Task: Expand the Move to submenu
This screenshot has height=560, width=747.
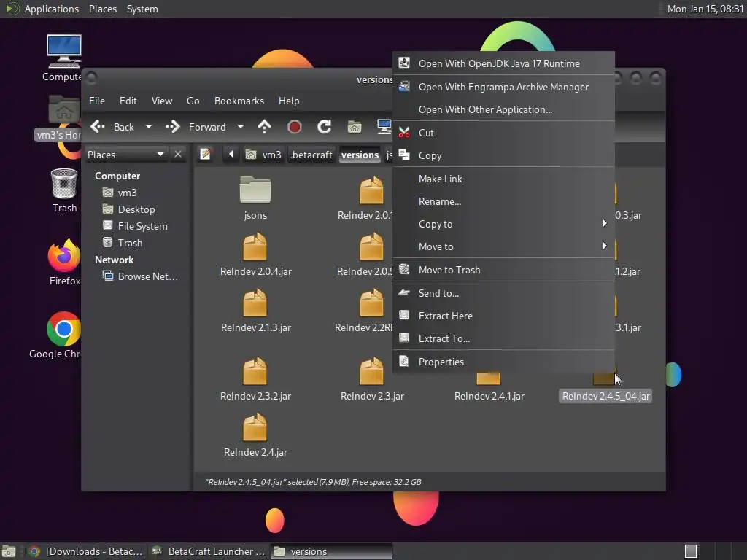Action: coord(503,246)
